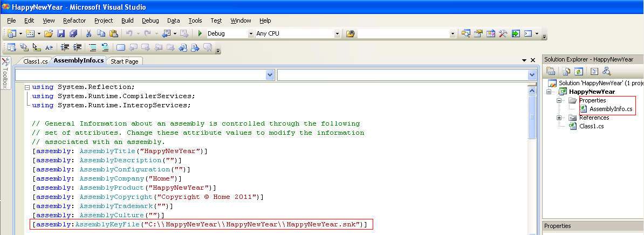Image resolution: width=644 pixels, height=235 pixels.
Task: Click the Start Page green arrow toolbar icon
Action: (x=516, y=33)
